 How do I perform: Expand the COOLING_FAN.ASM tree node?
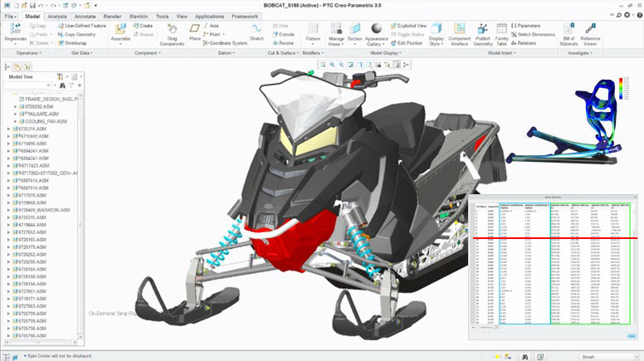point(16,121)
